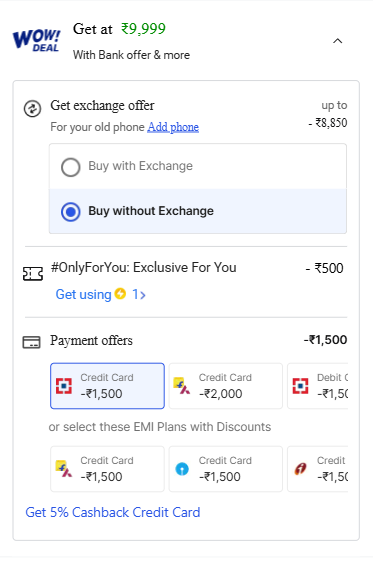Choose the Credit Card -₹1,500 HDFC offer
The width and height of the screenshot is (373, 562).
(x=107, y=386)
